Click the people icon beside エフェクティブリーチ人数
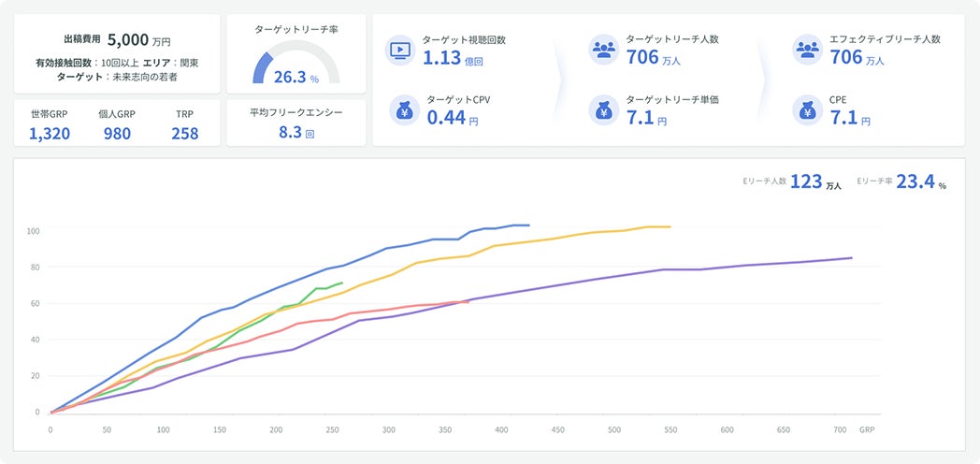The image size is (980, 464). coord(806,50)
